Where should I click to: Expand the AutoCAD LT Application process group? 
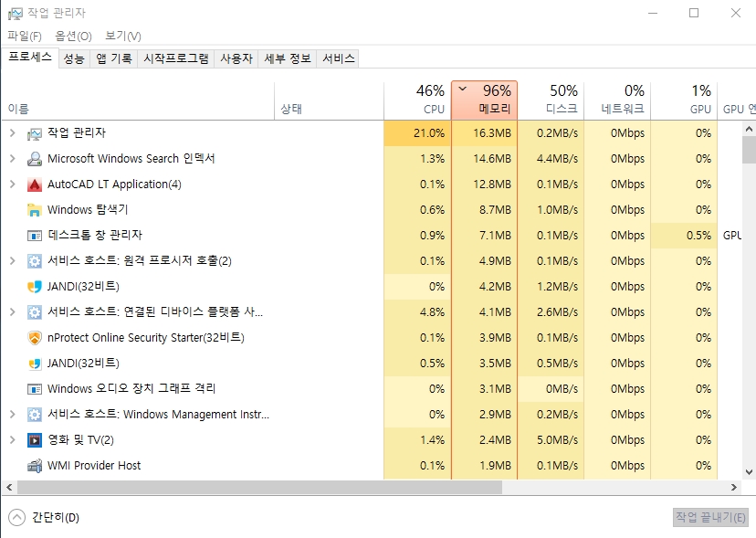click(x=12, y=185)
